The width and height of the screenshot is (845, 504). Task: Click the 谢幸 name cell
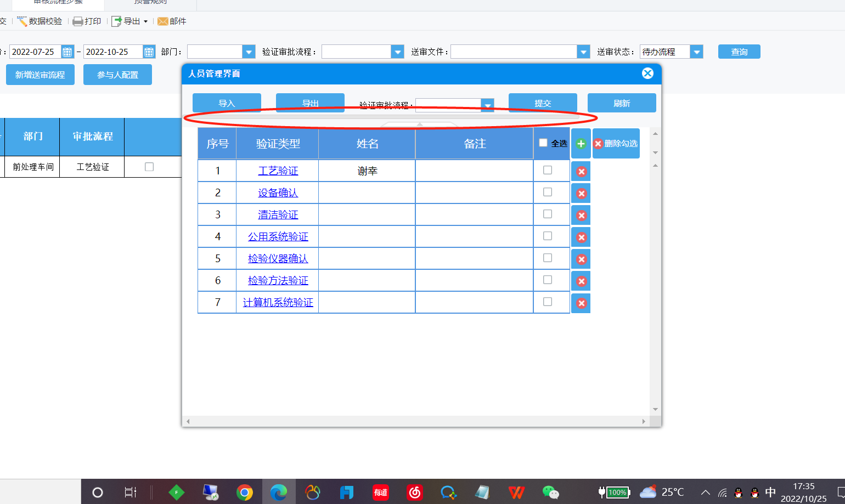367,171
